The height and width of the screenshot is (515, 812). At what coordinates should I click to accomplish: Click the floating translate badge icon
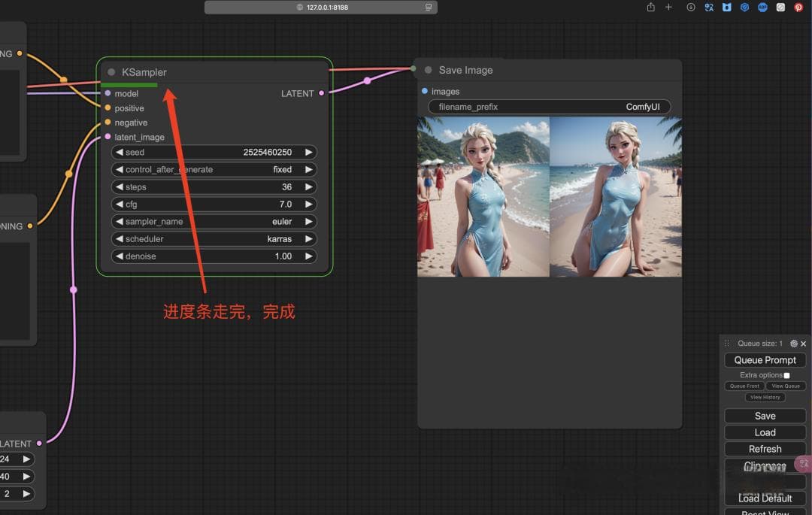[x=803, y=464]
